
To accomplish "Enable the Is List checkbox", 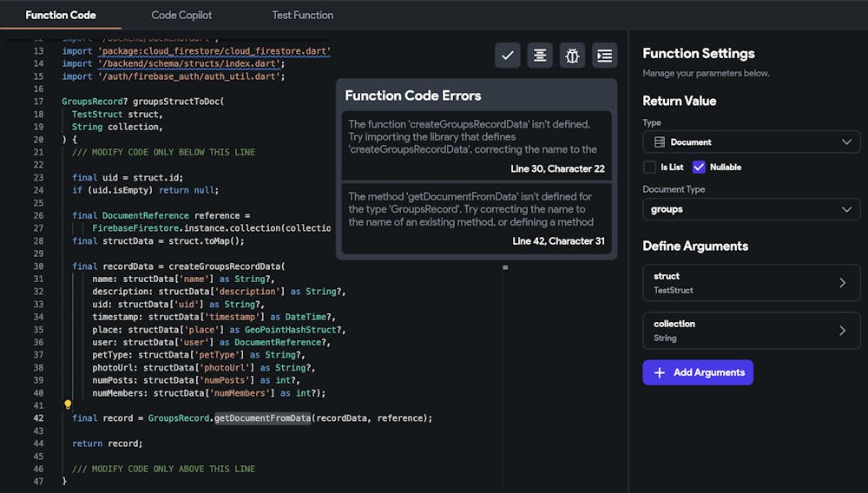I will [649, 167].
